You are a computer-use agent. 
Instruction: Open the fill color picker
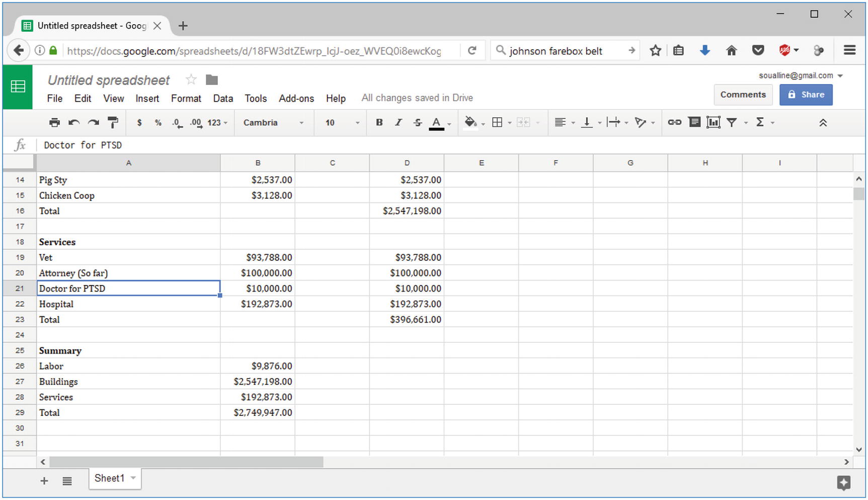pos(470,122)
